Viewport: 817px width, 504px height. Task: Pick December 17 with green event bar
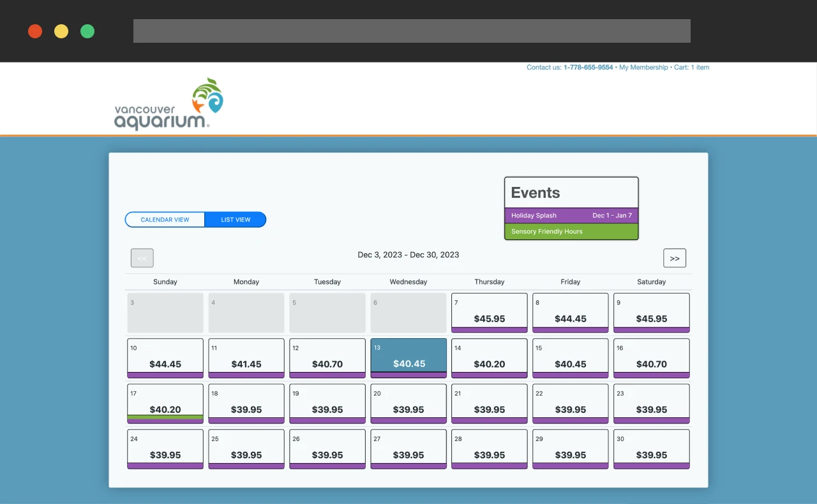click(x=165, y=403)
